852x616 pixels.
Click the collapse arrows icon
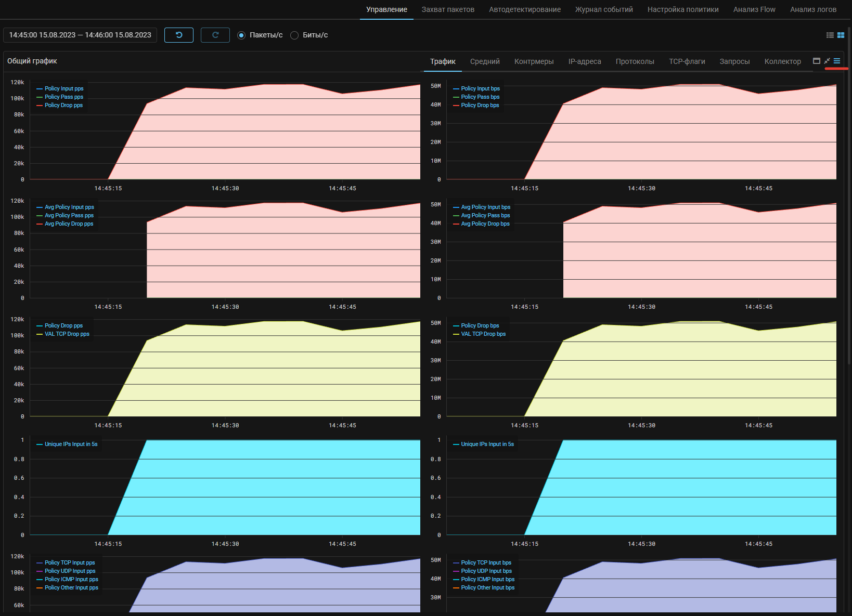(x=827, y=61)
